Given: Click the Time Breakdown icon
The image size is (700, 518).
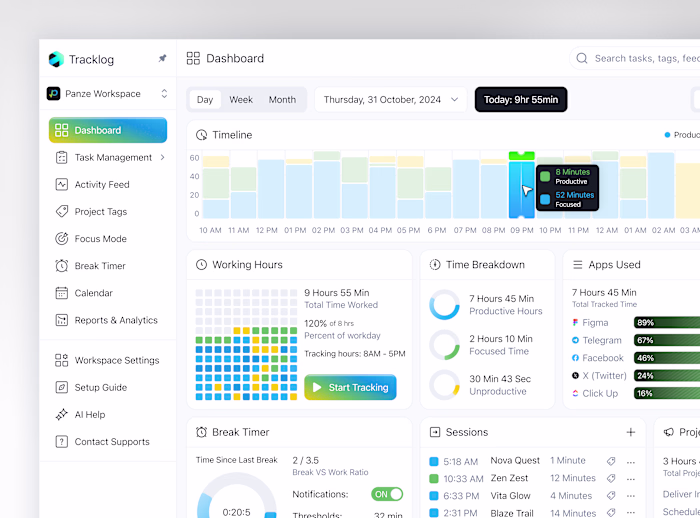Looking at the screenshot, I should tap(435, 265).
